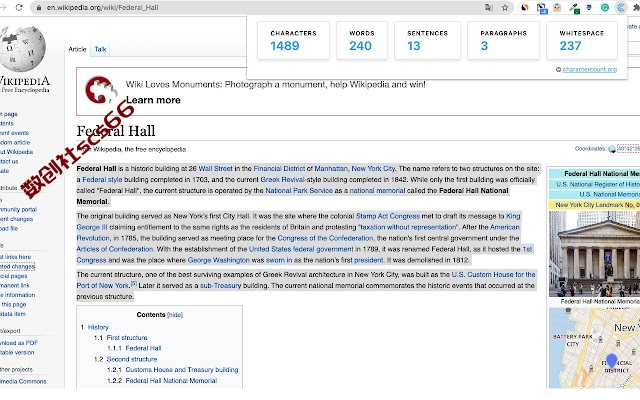Open the translate page icon
The height and width of the screenshot is (400, 640).
coord(489,7)
